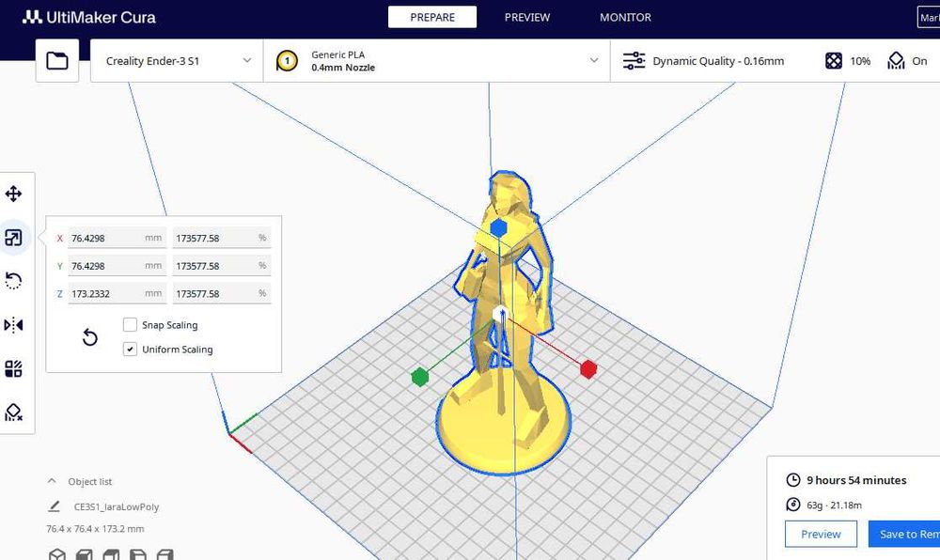
Task: Click the Save to Removable button
Action: click(x=904, y=534)
